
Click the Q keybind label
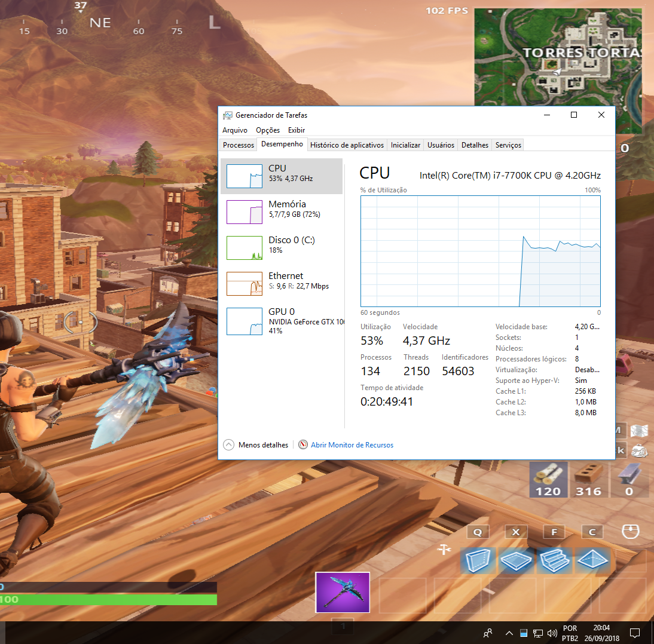[478, 532]
